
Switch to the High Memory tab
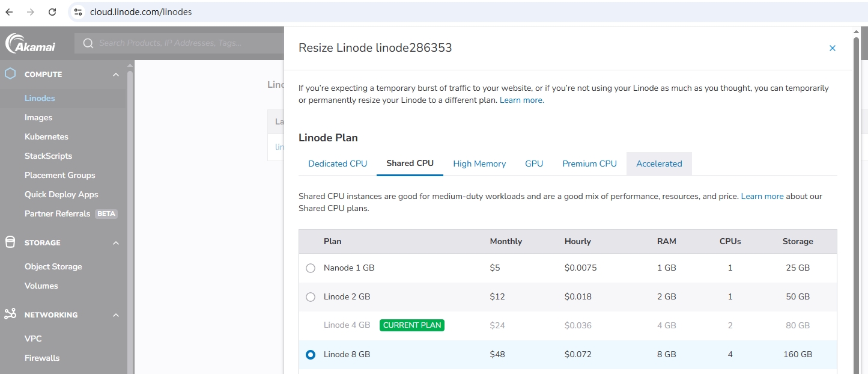[479, 164]
